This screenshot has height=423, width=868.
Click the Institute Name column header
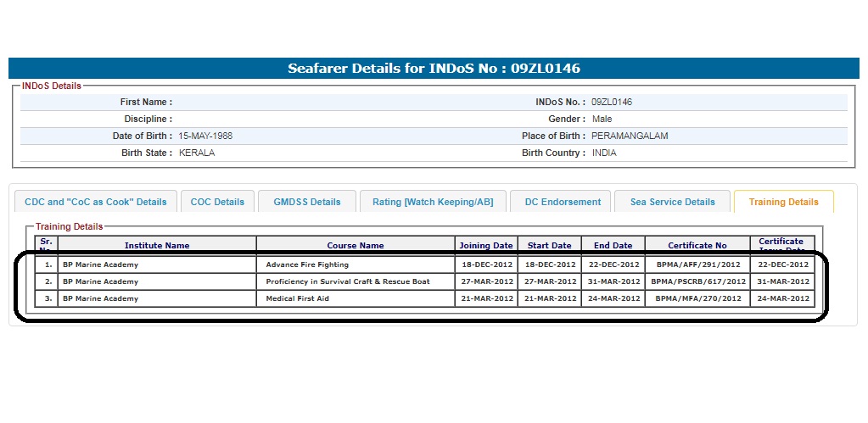(157, 246)
